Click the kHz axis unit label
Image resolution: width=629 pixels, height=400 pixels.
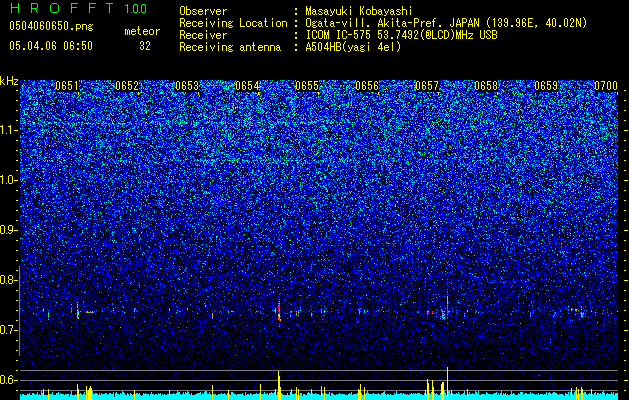(9, 81)
